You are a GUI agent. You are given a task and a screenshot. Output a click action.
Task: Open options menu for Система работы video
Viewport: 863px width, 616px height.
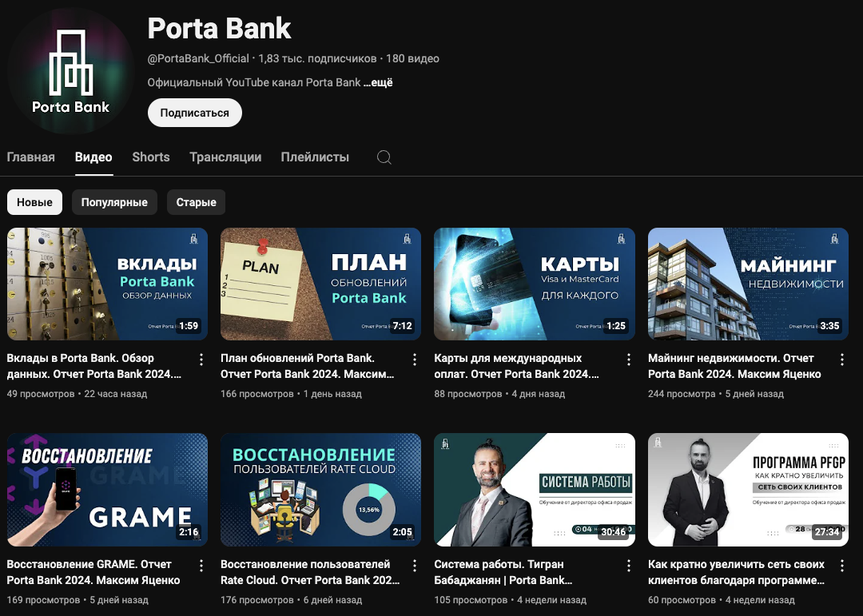[x=629, y=566]
